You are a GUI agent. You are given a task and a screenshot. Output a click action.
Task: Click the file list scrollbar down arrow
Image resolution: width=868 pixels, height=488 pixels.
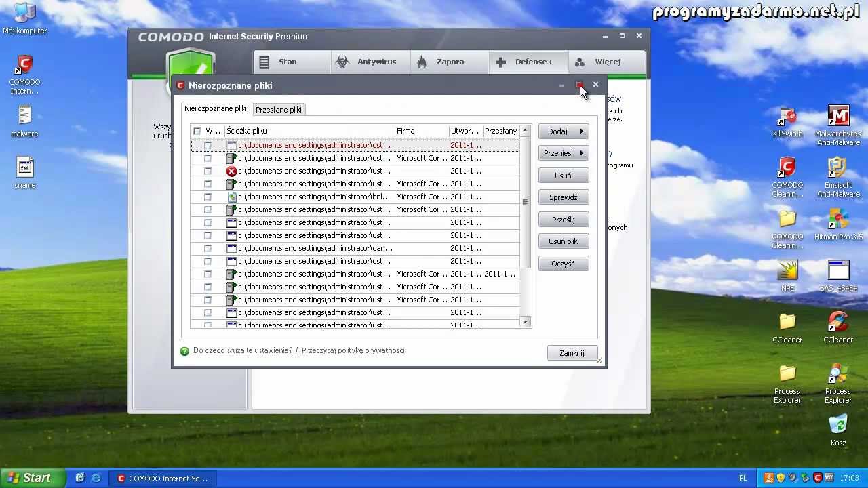pyautogui.click(x=525, y=322)
